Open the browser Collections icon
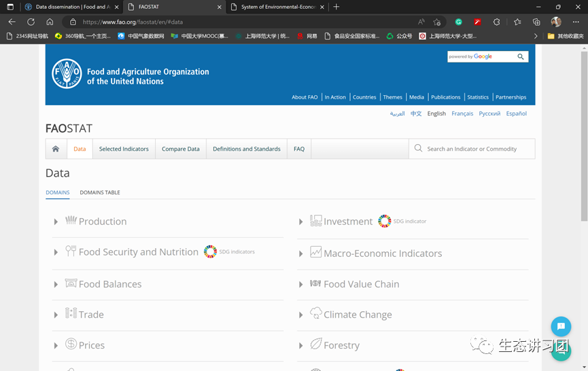The height and width of the screenshot is (371, 588). [x=536, y=22]
